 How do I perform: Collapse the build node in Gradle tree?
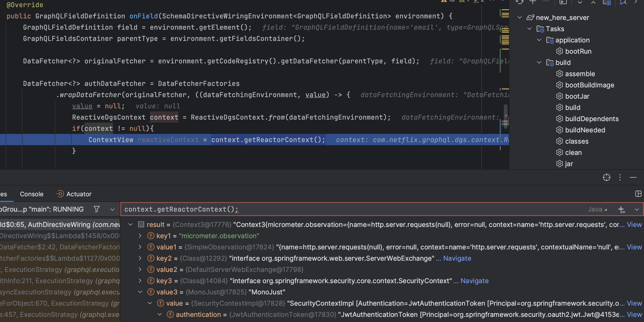click(x=539, y=62)
